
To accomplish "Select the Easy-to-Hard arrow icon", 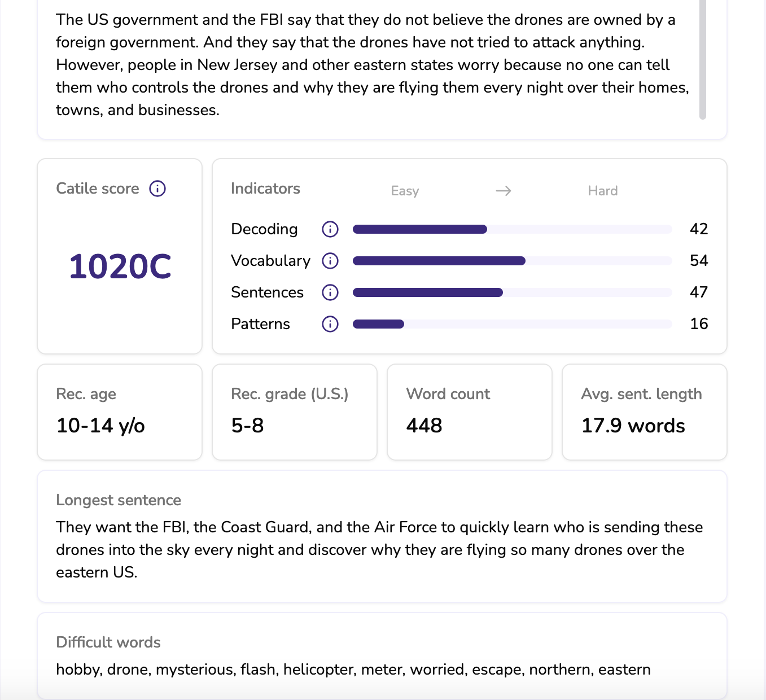I will pos(503,191).
